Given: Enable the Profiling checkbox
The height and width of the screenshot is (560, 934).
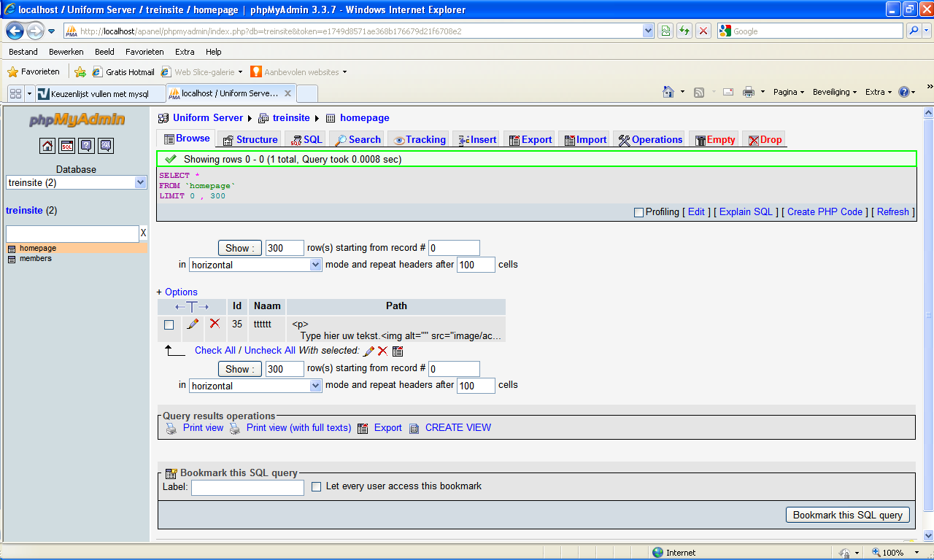Looking at the screenshot, I should pos(639,212).
